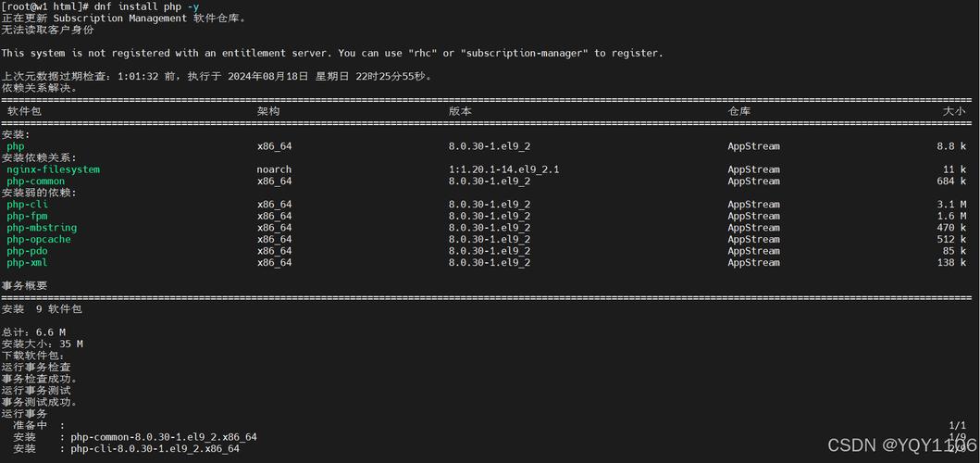
Task: Select the php-cli package name
Action: [28, 205]
